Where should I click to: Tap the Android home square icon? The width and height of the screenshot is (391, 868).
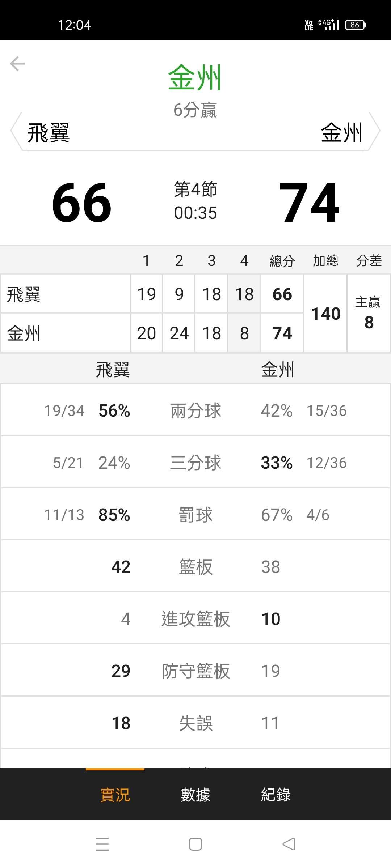[x=195, y=844]
